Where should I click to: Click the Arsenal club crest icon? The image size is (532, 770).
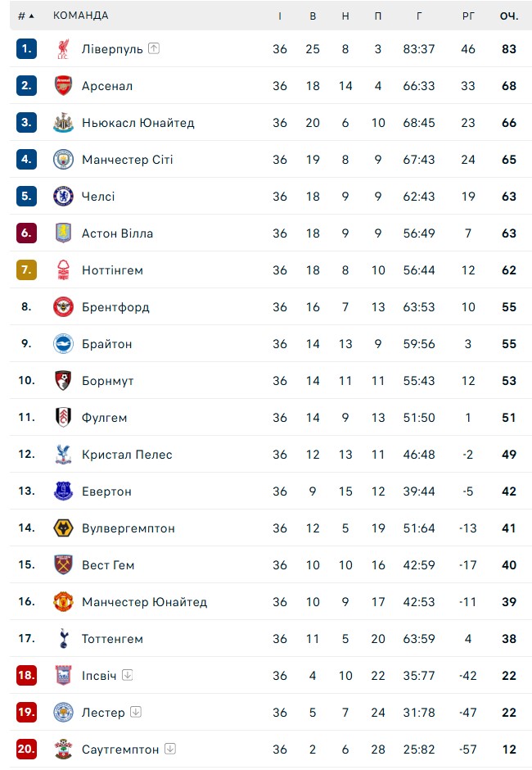(x=63, y=86)
